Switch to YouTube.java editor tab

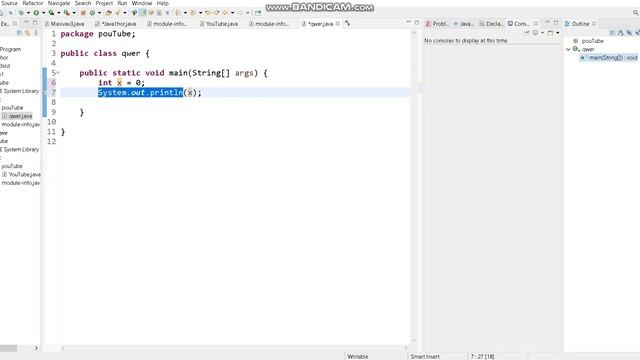pyautogui.click(x=219, y=24)
